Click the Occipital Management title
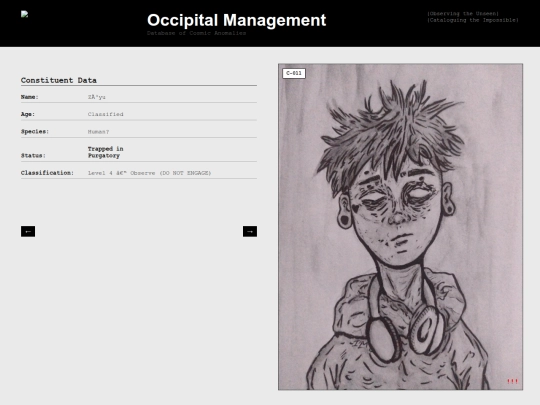 pyautogui.click(x=237, y=20)
